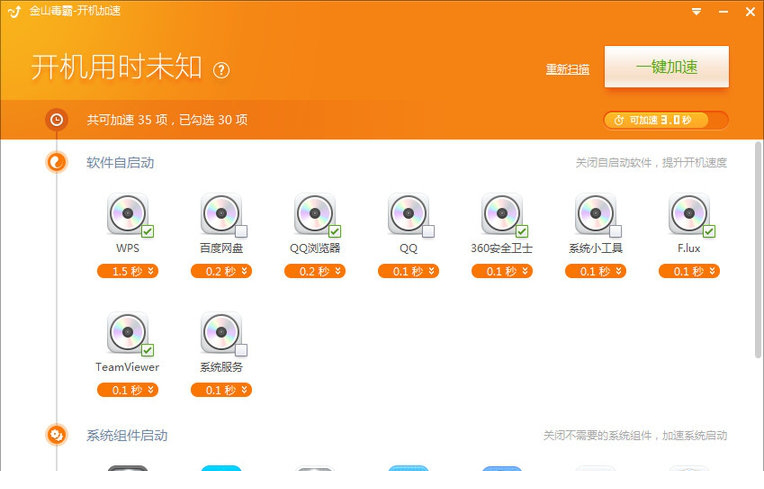Click the 一键加速 button
Image resolution: width=764 pixels, height=489 pixels.
click(667, 67)
